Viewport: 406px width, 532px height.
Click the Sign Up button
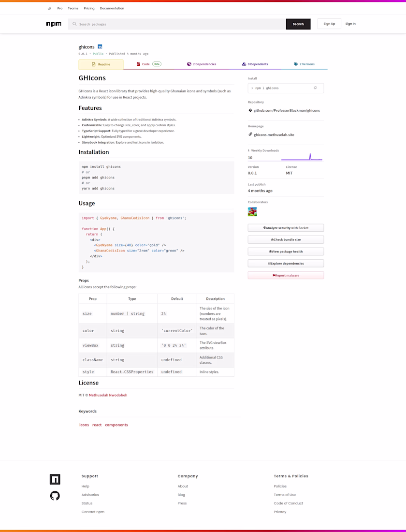click(x=329, y=24)
